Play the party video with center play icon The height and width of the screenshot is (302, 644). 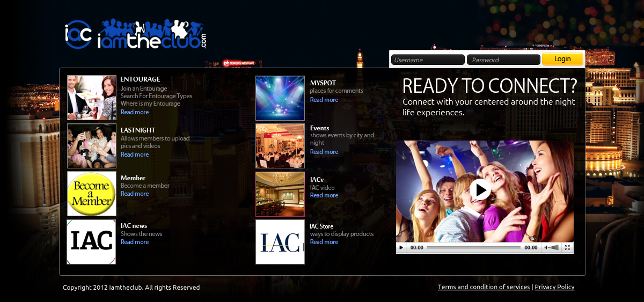(480, 189)
